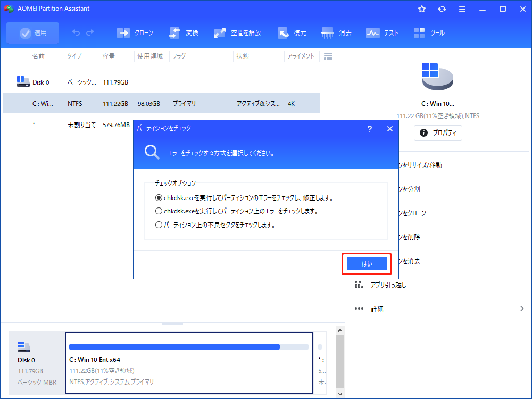This screenshot has height=399, width=532.
Task: Click を消去 wipe partition option
Action: click(x=410, y=261)
